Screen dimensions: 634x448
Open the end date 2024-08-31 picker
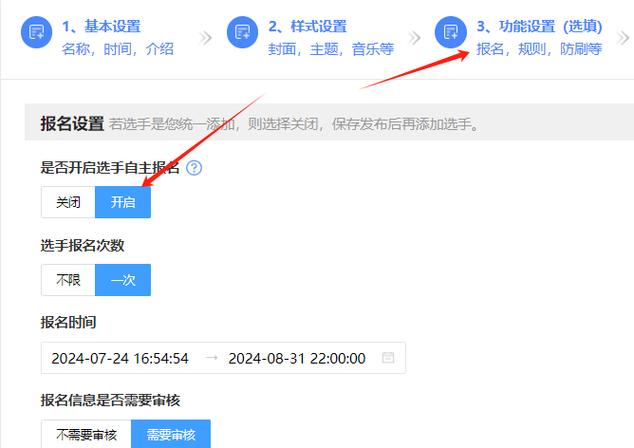(x=296, y=358)
